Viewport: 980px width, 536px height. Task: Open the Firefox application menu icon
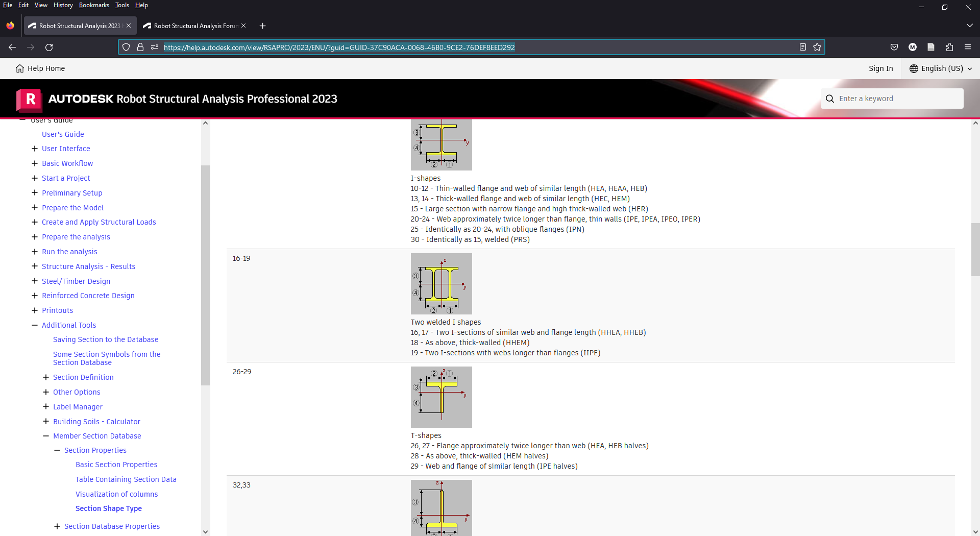coord(968,47)
